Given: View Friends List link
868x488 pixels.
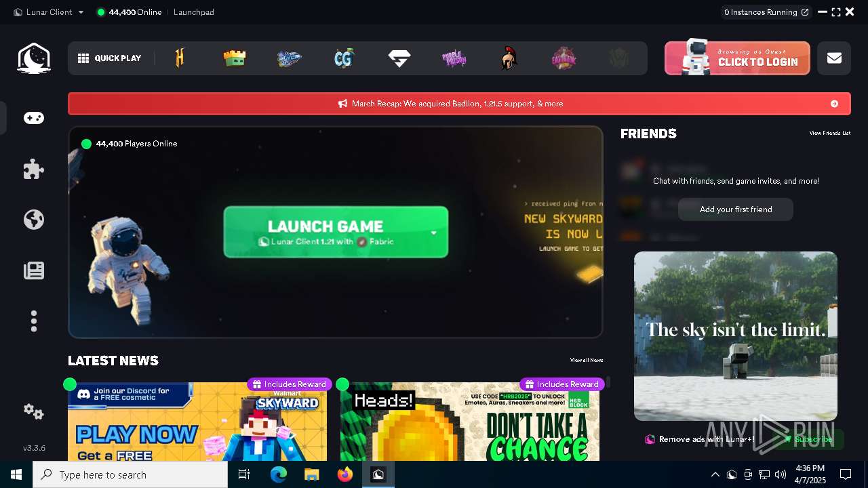Looking at the screenshot, I should [829, 133].
